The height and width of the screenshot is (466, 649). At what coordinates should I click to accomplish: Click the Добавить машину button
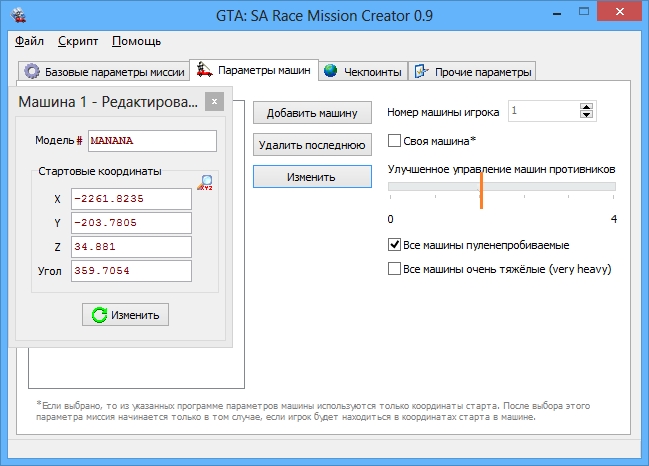tap(312, 112)
